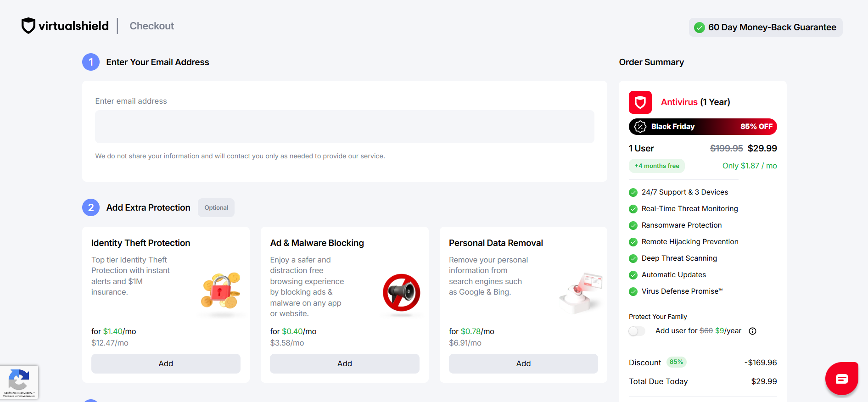868x402 pixels.
Task: Click the Personal Data Removal illustration
Action: (581, 292)
